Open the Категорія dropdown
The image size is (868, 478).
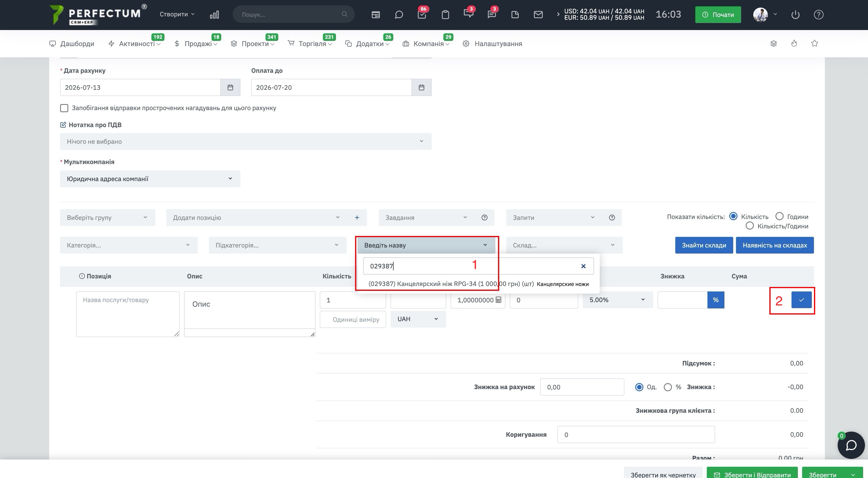point(129,245)
